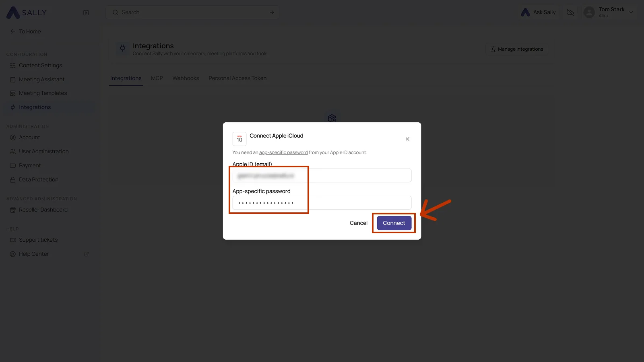This screenshot has width=644, height=362.
Task: Open the app-specific password link
Action: pos(283,152)
